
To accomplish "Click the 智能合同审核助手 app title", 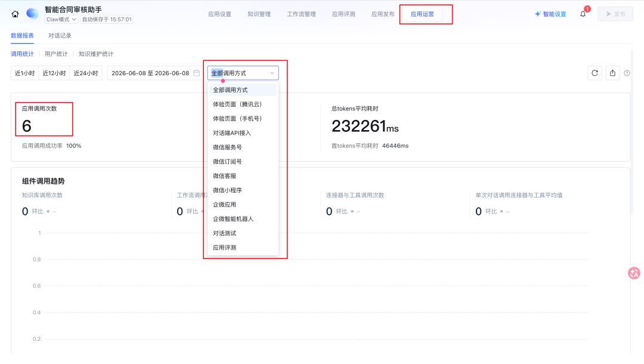I will coord(73,10).
